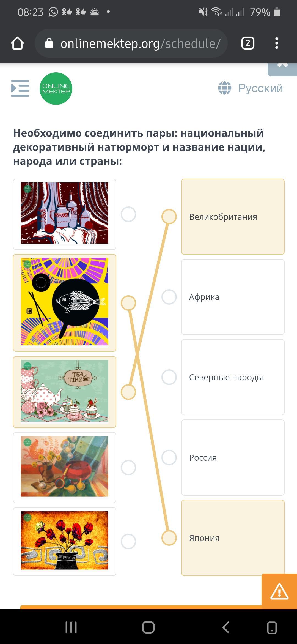
Task: Select the connector circle beside Россия
Action: (x=169, y=457)
